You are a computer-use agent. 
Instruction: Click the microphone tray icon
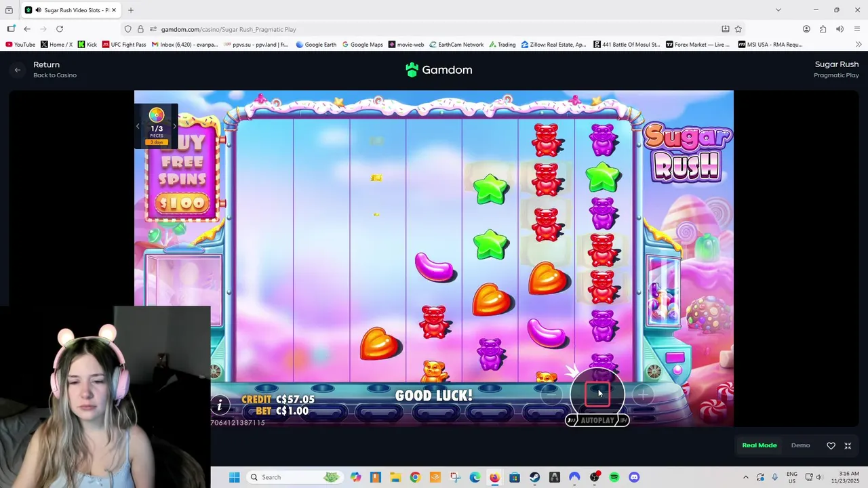tap(774, 477)
